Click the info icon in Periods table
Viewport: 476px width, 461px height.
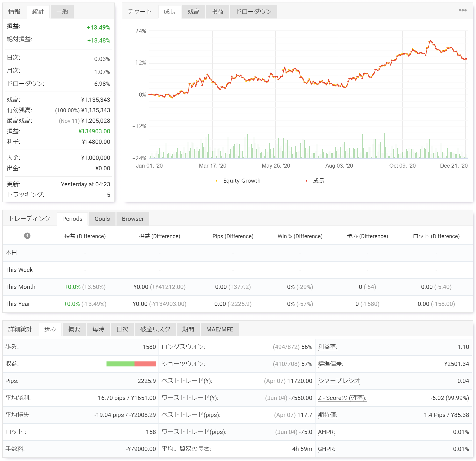[x=27, y=236]
